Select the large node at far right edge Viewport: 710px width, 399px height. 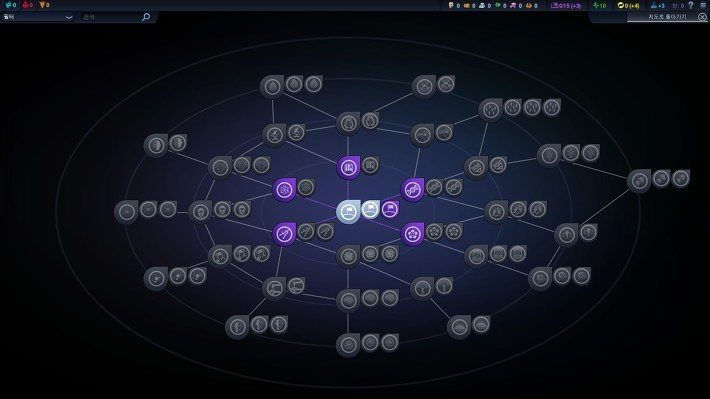(639, 181)
